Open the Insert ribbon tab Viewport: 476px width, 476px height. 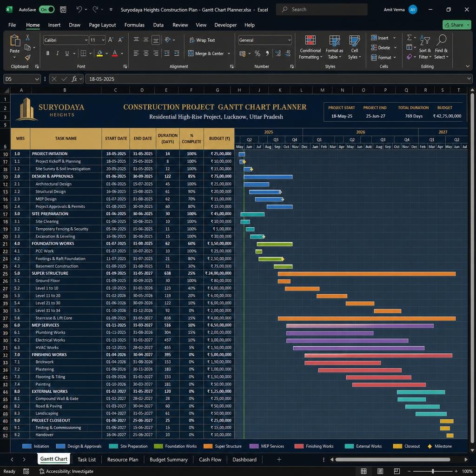point(54,25)
